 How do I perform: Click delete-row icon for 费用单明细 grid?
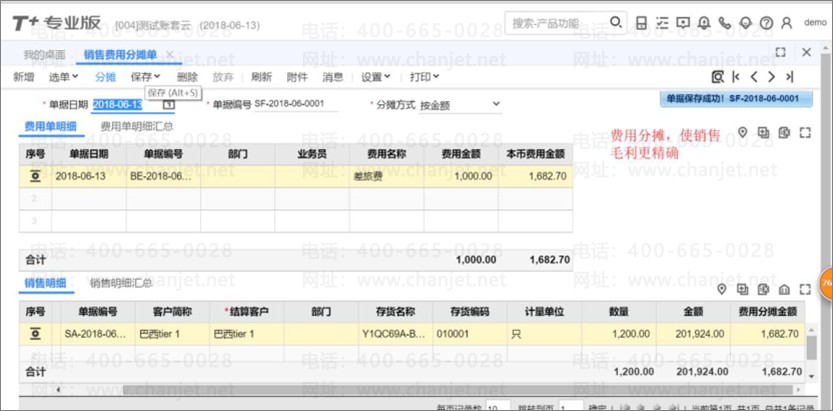[784, 132]
